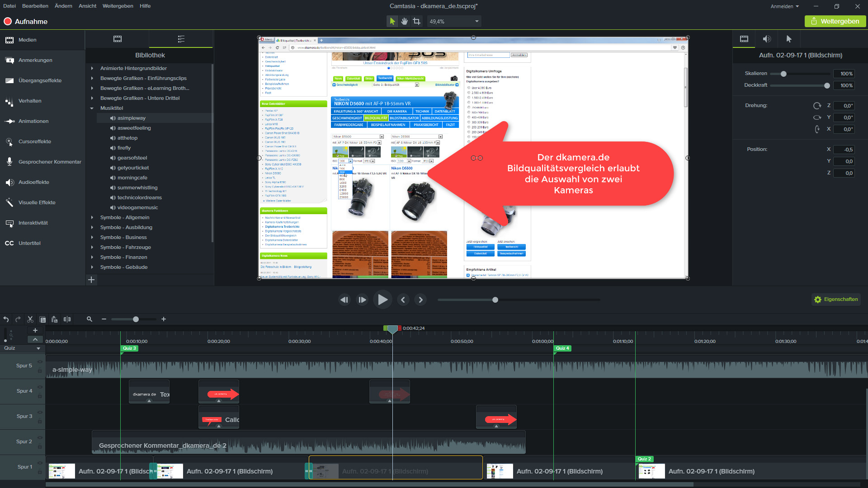868x488 pixels.
Task: Expand Symbole - Finanzen folder
Action: (x=92, y=258)
